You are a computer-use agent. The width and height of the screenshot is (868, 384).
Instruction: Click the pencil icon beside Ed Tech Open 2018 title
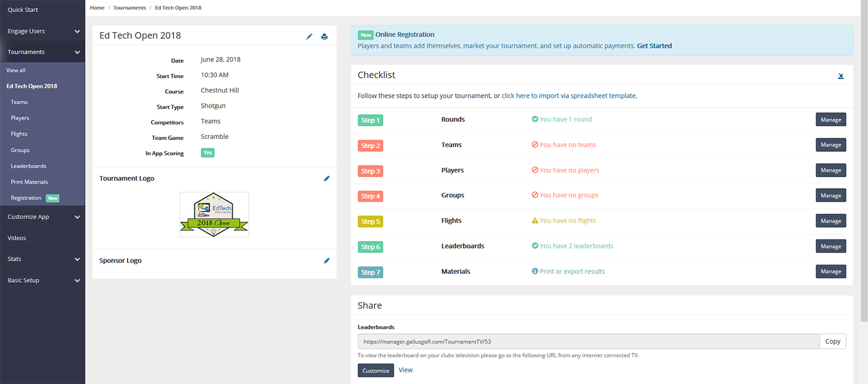coord(309,36)
